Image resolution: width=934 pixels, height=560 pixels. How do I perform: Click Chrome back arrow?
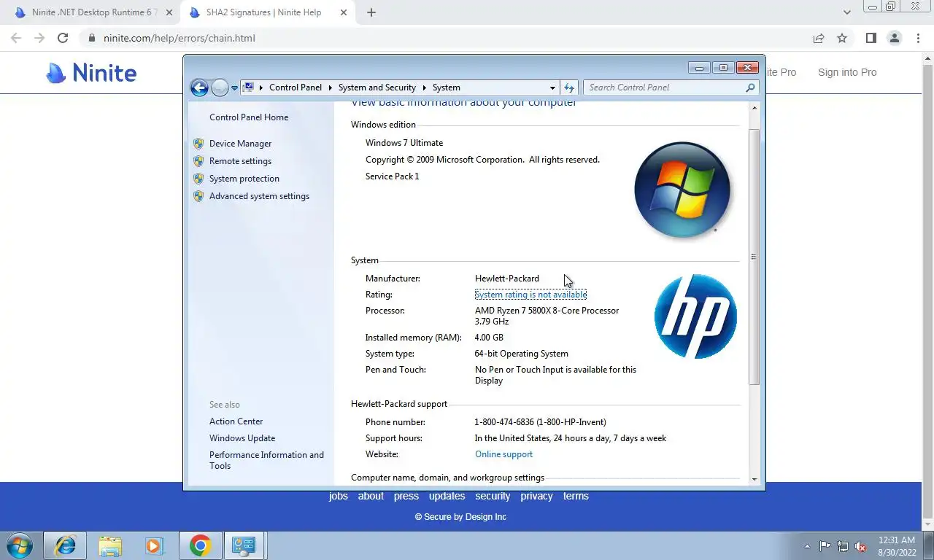[16, 38]
